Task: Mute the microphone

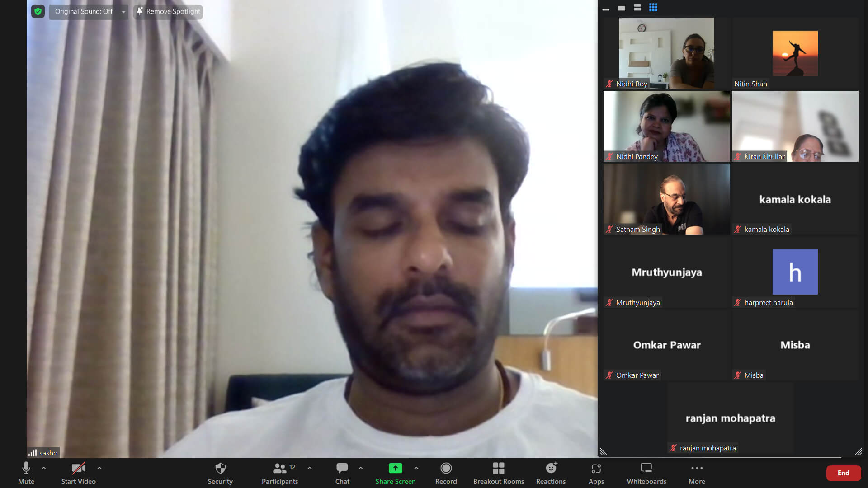Action: 26,473
